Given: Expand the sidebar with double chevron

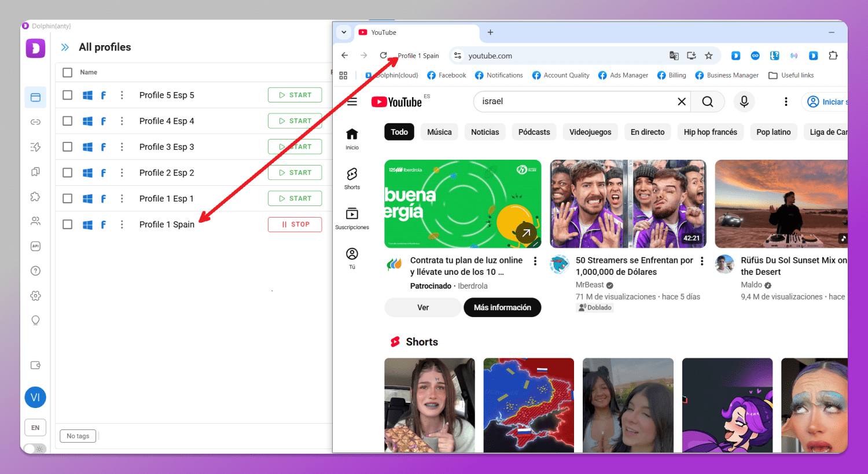Looking at the screenshot, I should click(65, 47).
